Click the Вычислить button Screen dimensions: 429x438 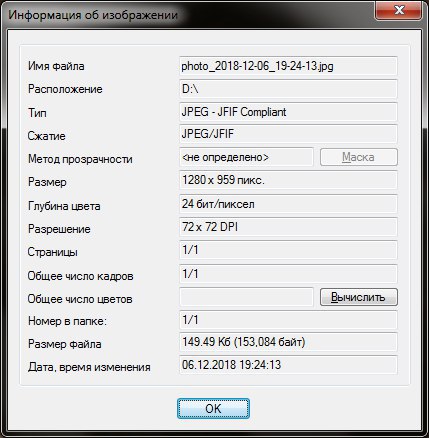[x=359, y=297]
